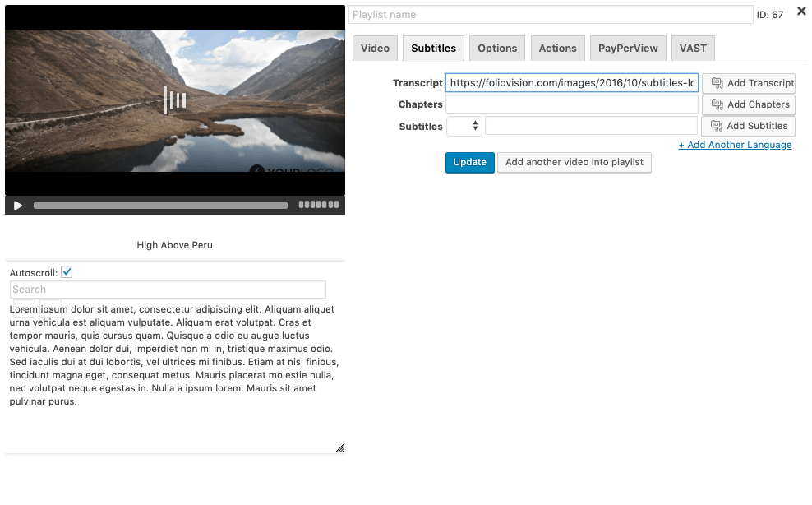The width and height of the screenshot is (812, 505).
Task: Click Add another video into playlist
Action: pyautogui.click(x=574, y=162)
